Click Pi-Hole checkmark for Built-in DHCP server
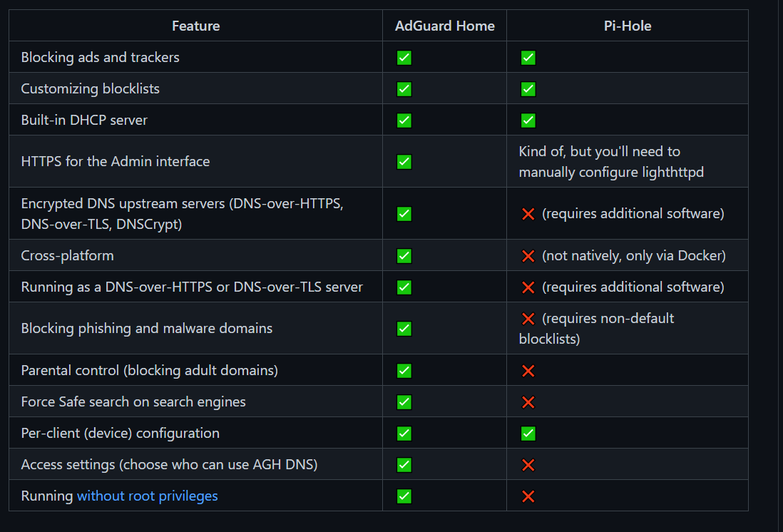 (x=528, y=121)
